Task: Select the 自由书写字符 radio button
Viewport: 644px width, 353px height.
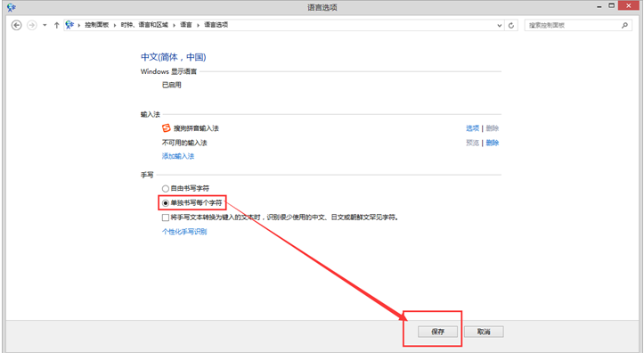Action: click(x=166, y=189)
